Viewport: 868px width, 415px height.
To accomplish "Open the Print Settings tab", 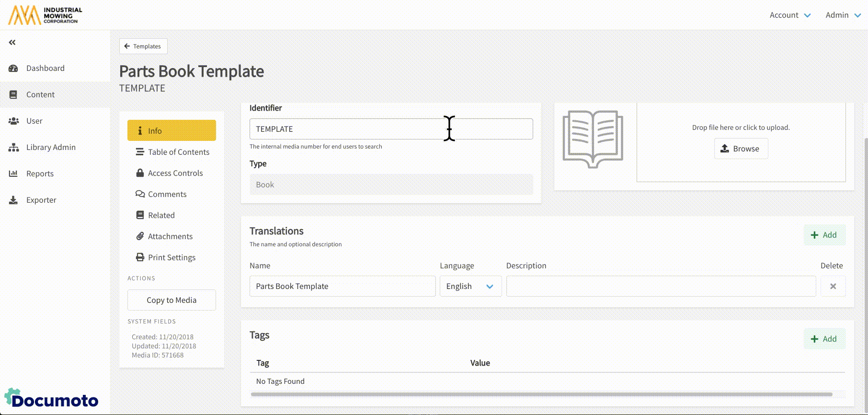I will point(171,257).
